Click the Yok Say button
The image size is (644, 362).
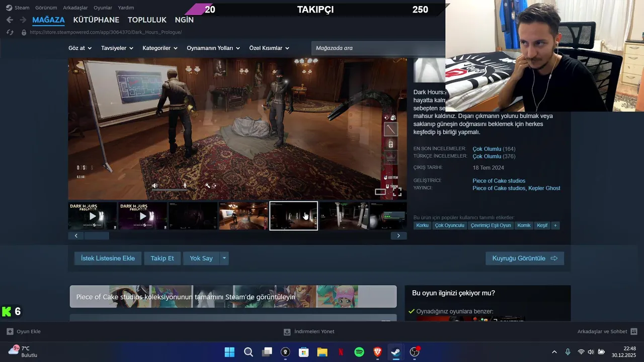pyautogui.click(x=201, y=258)
